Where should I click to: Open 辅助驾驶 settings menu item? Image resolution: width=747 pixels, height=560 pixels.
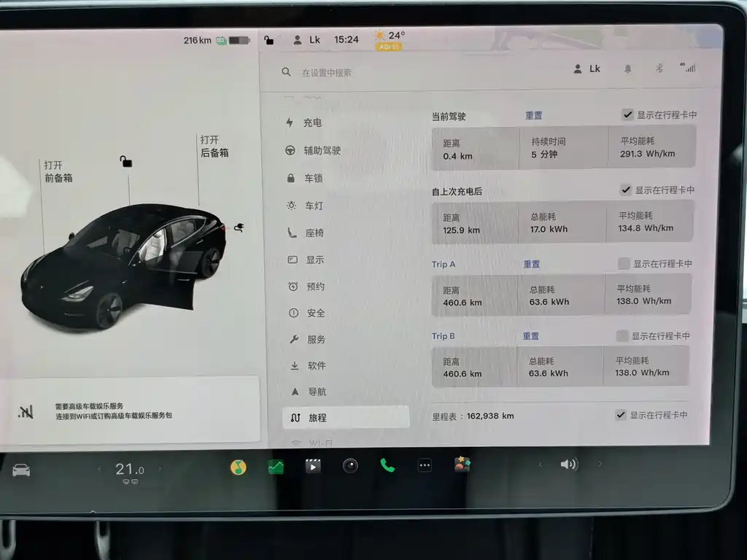[x=322, y=151]
